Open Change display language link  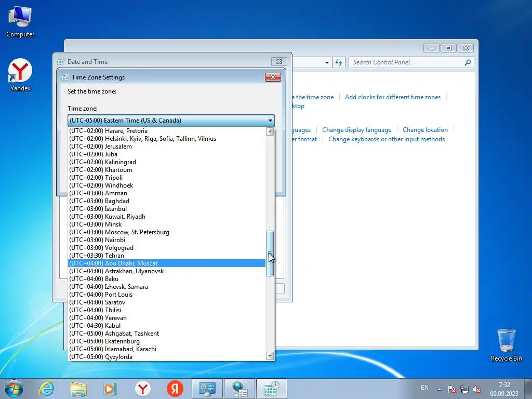356,130
